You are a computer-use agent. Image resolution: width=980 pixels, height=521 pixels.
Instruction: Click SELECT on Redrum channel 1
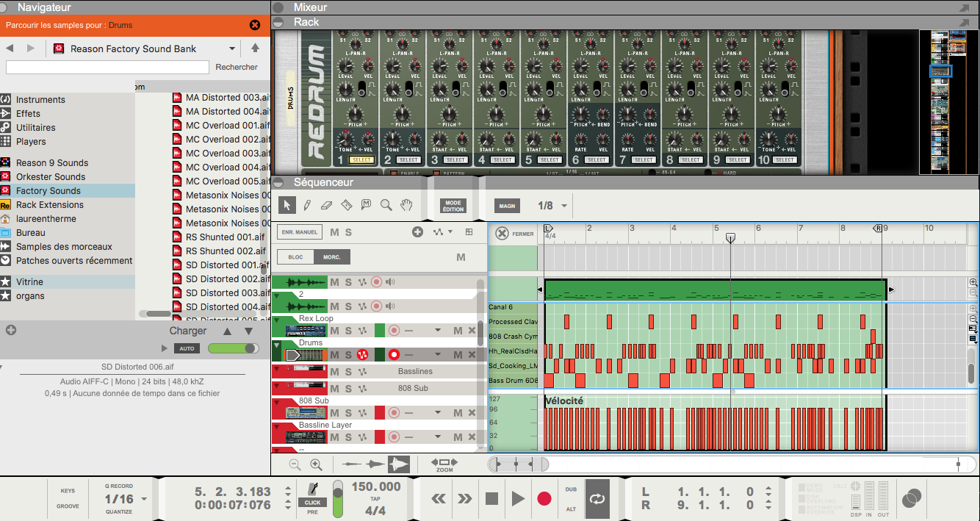pos(361,159)
